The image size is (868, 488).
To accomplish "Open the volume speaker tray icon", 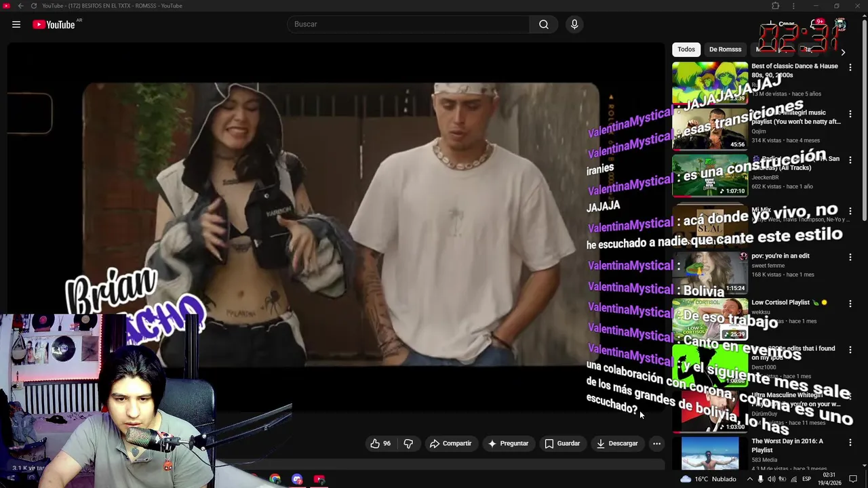I will (772, 479).
